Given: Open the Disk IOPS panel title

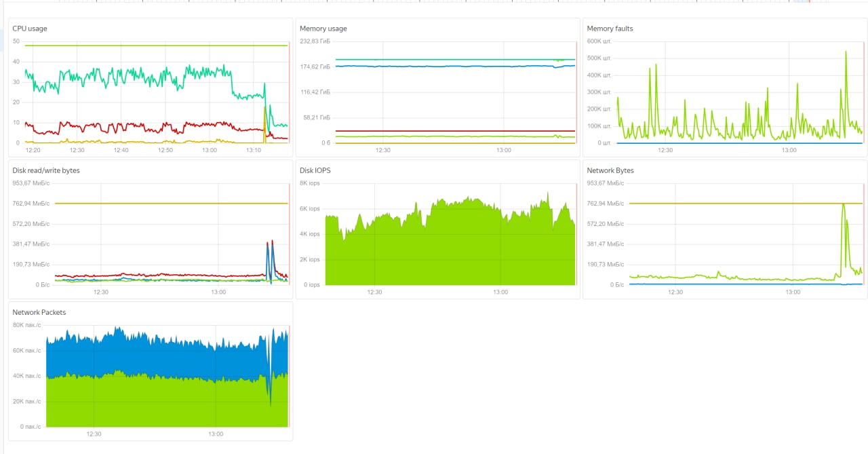Looking at the screenshot, I should tap(315, 170).
